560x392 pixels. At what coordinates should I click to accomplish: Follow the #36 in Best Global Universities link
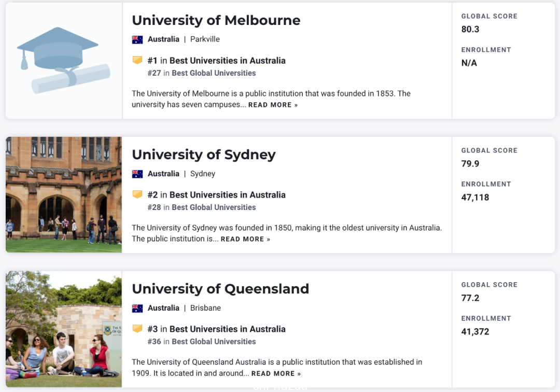(x=201, y=342)
